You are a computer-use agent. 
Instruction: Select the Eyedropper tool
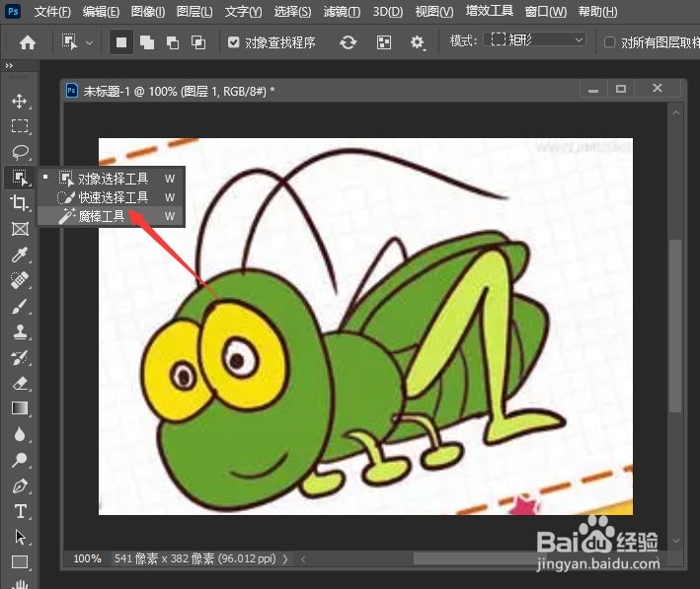[19, 255]
